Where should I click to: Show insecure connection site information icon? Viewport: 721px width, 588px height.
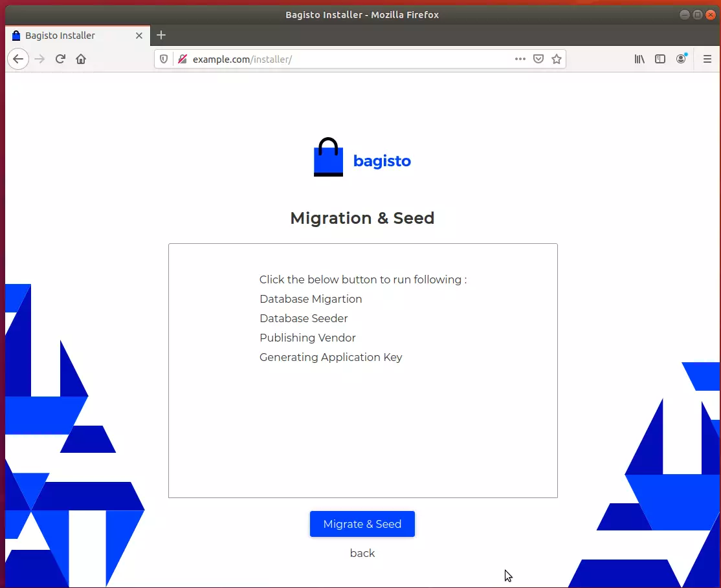coord(183,59)
